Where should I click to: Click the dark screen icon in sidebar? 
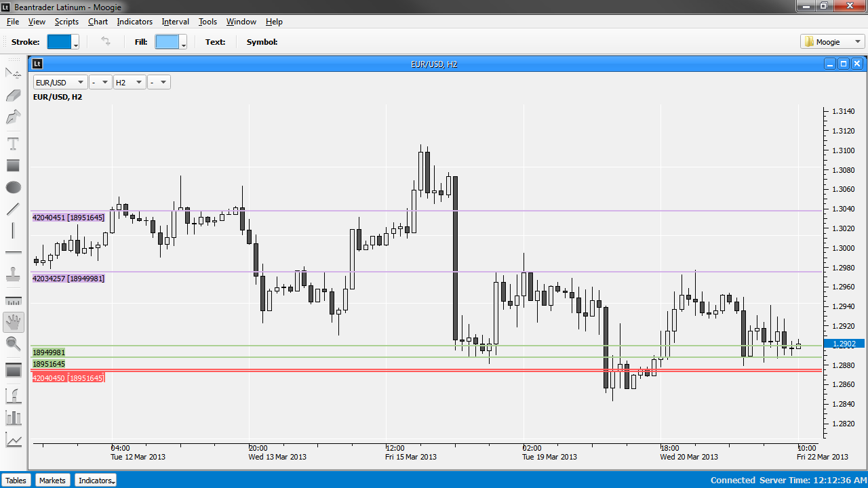14,371
